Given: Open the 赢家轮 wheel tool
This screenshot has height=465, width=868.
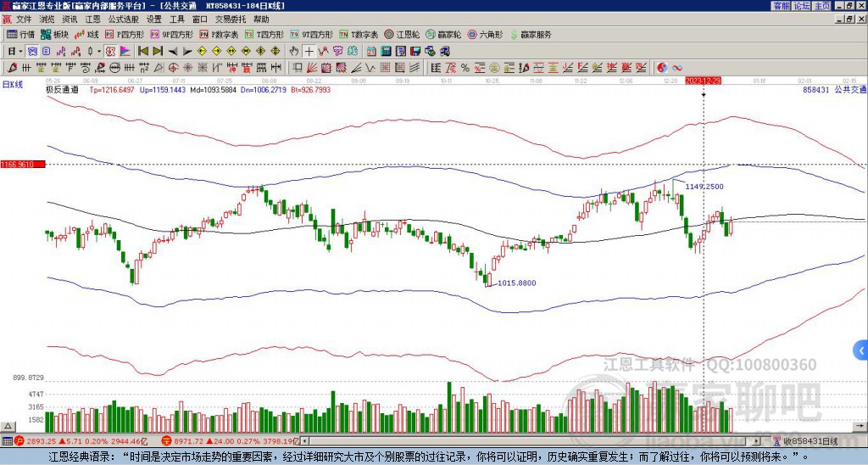Looking at the screenshot, I should click(x=443, y=34).
